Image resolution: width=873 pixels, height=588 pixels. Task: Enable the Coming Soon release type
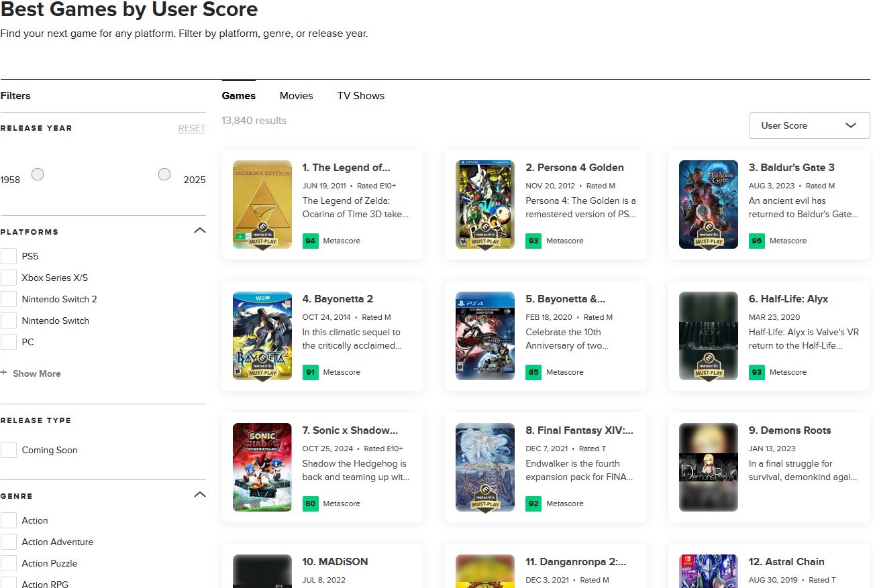click(x=9, y=450)
